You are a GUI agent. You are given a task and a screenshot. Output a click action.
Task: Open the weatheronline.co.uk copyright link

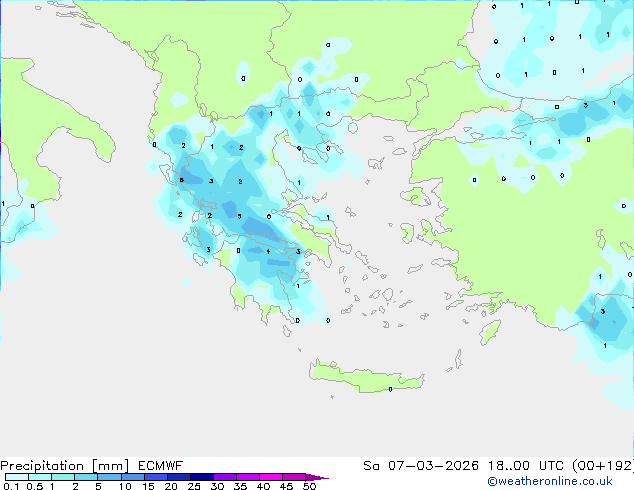550,481
